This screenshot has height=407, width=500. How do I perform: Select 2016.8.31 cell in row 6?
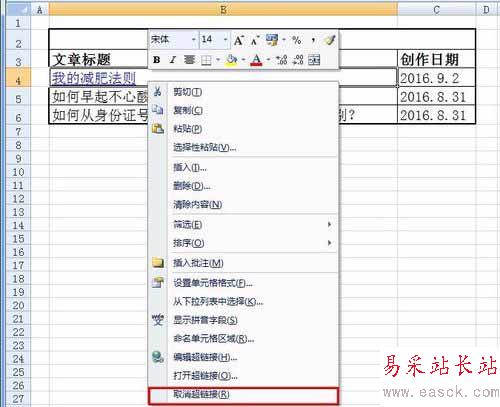coord(436,115)
